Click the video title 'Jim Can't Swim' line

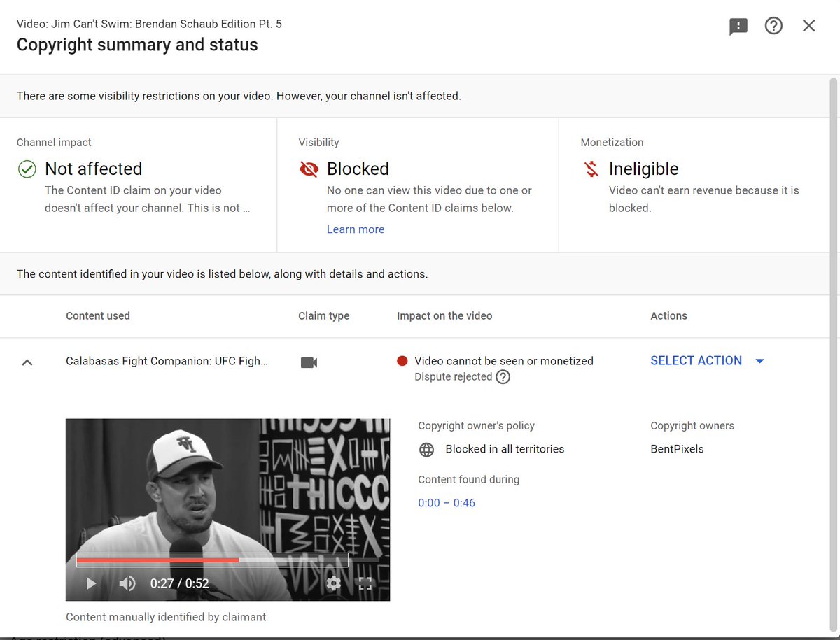tap(149, 24)
